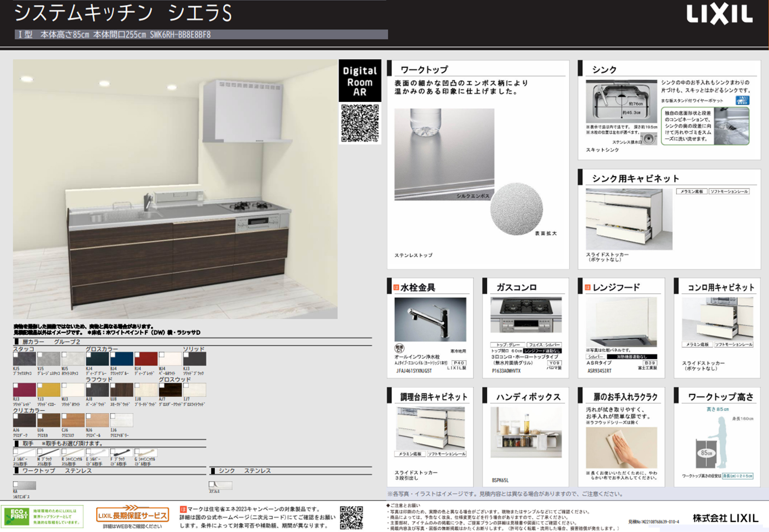Open the LIXIL長期保証サービス logo
This screenshot has width=769, height=532.
point(132,515)
